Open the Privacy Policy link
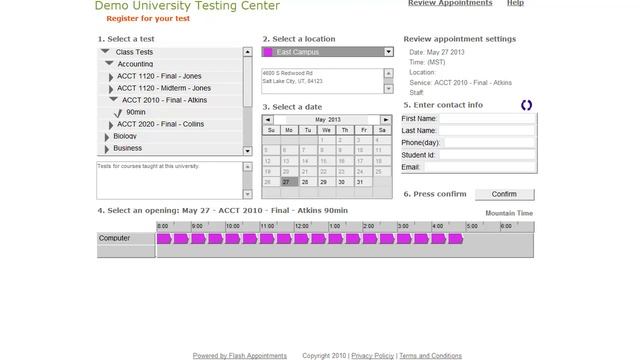This screenshot has height=360, width=640. tap(373, 356)
